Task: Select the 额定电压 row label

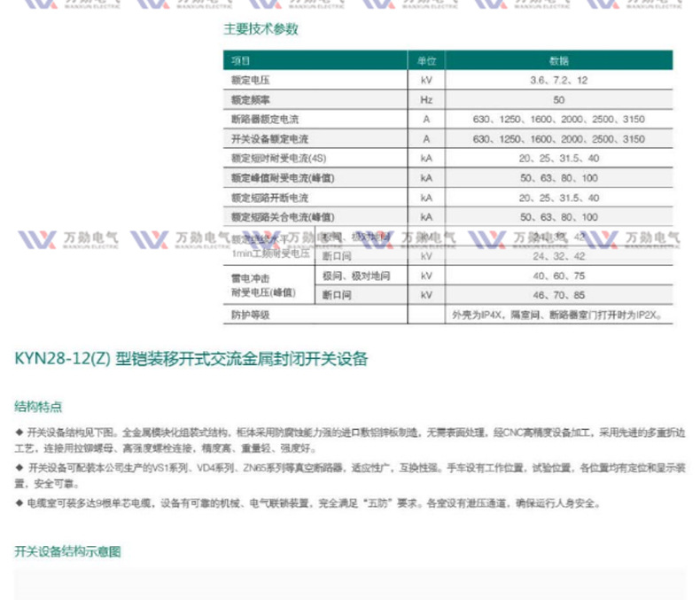Action: point(251,81)
